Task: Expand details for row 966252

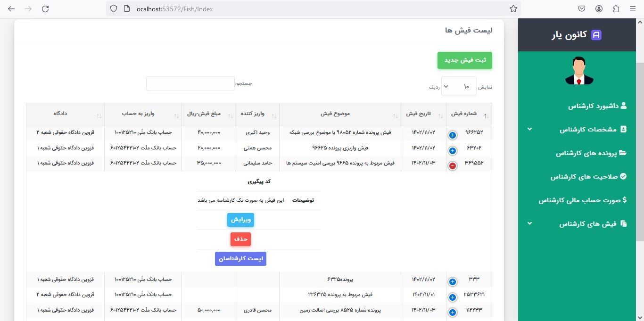Action: tap(452, 135)
